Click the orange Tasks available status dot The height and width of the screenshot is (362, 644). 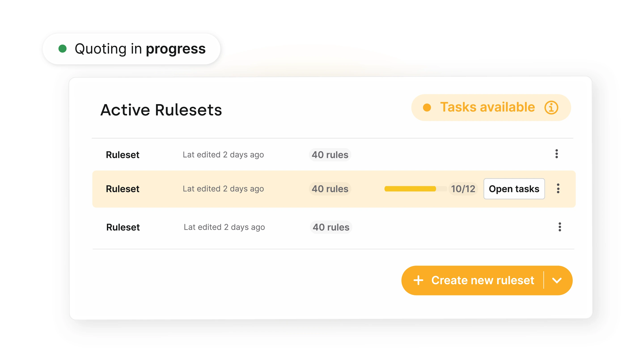(x=427, y=108)
